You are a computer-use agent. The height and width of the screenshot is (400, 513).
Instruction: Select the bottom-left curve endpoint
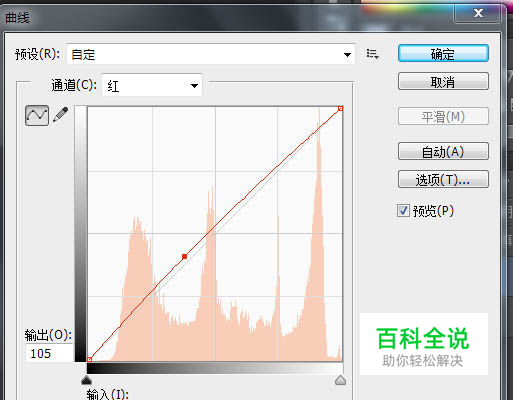(x=89, y=359)
